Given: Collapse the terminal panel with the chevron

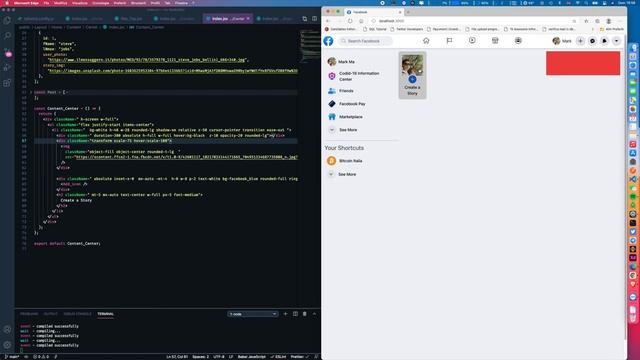Looking at the screenshot, I should tap(314, 314).
